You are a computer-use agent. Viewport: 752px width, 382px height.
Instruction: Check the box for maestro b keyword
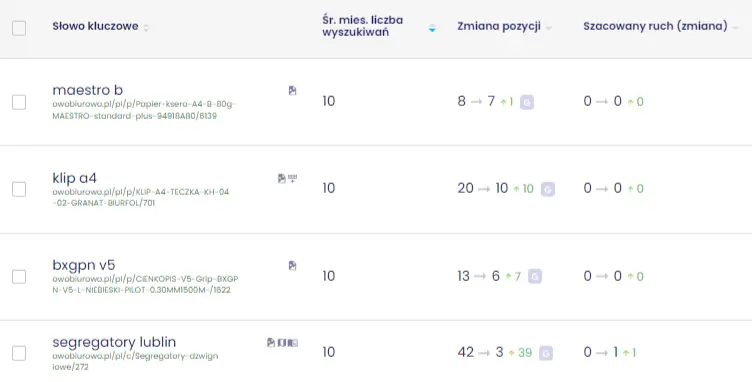19,102
